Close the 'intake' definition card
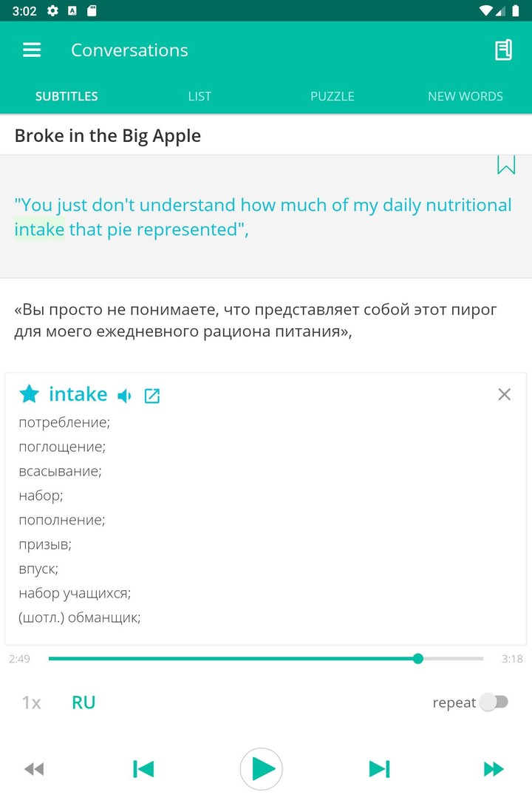This screenshot has height=809, width=532. (504, 394)
